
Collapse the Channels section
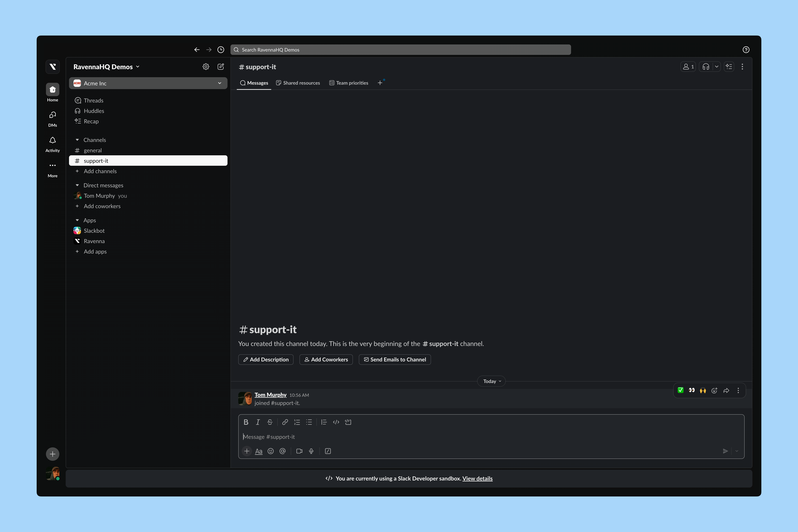tap(77, 140)
